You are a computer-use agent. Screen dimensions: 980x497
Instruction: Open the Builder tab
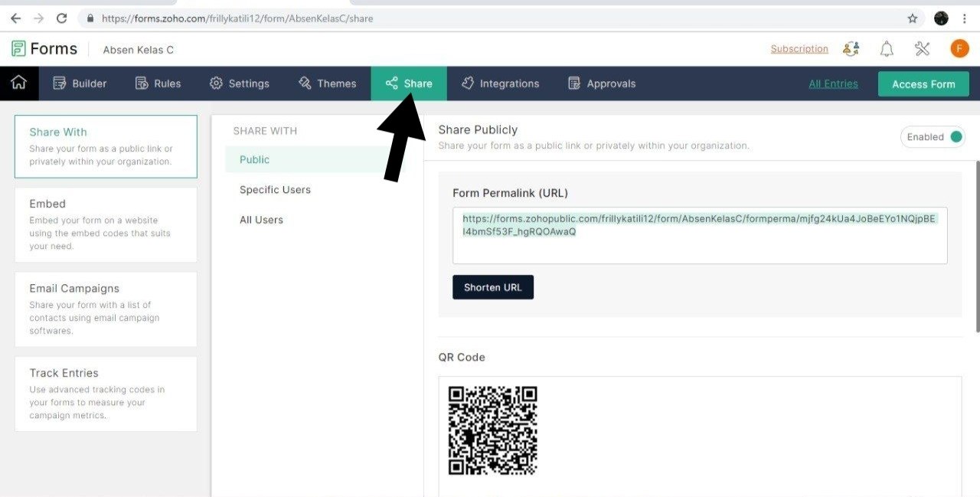pyautogui.click(x=80, y=83)
